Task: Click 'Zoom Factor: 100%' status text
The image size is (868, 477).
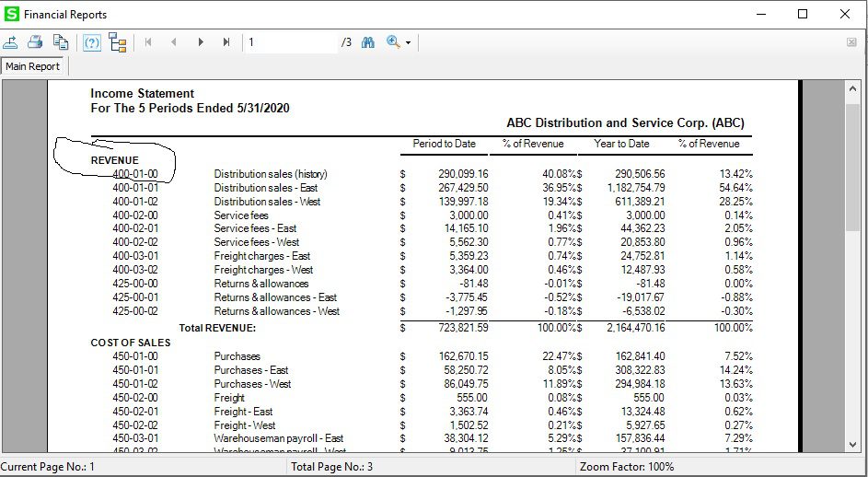Action: coord(627,467)
